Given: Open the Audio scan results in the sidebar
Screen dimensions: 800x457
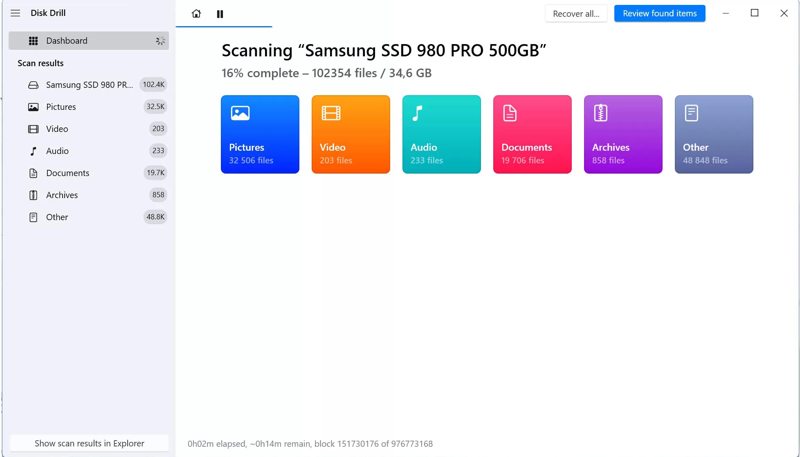Looking at the screenshot, I should point(89,151).
